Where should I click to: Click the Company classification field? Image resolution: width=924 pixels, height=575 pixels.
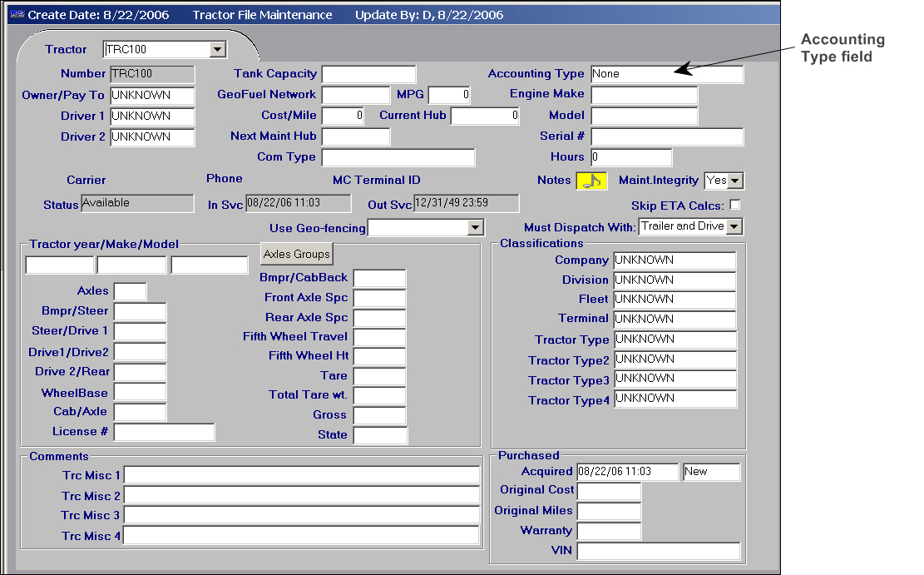[x=674, y=260]
